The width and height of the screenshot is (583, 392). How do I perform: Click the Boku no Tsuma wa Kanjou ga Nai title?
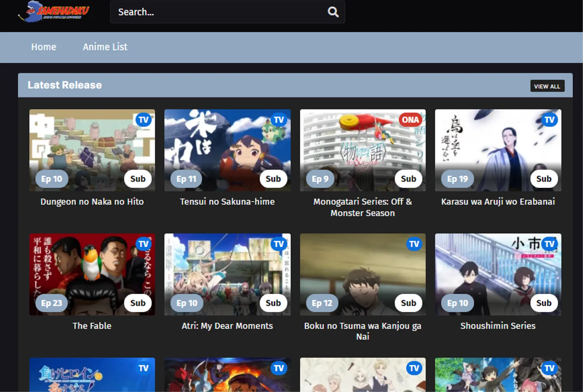pyautogui.click(x=363, y=331)
